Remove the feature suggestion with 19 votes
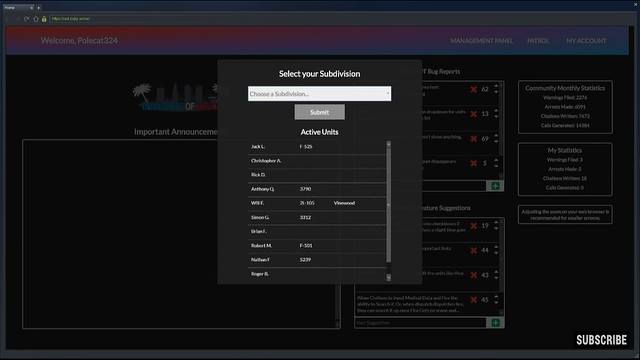Viewport: 640px width, 360px height. pos(473,225)
